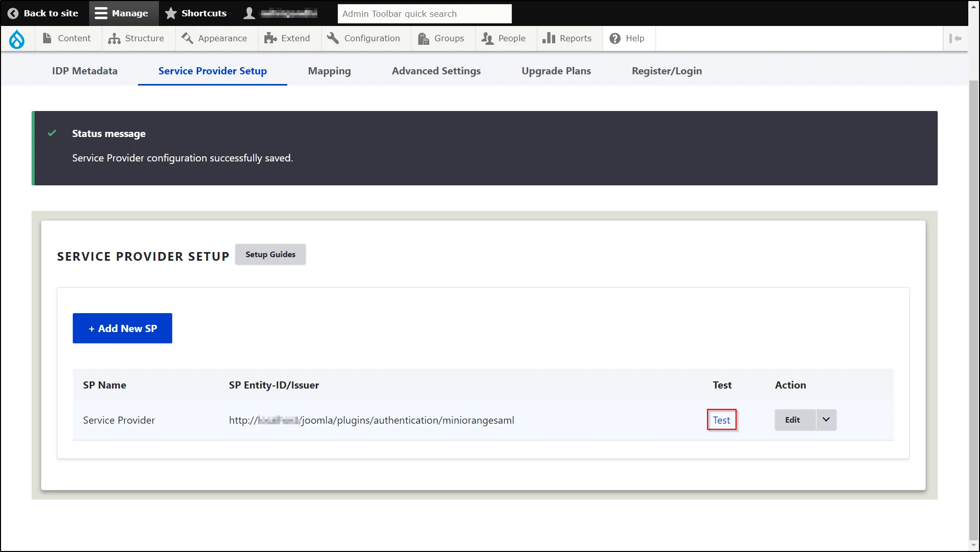Click Test for Service Provider
Screen dimensions: 980x552
tap(722, 420)
